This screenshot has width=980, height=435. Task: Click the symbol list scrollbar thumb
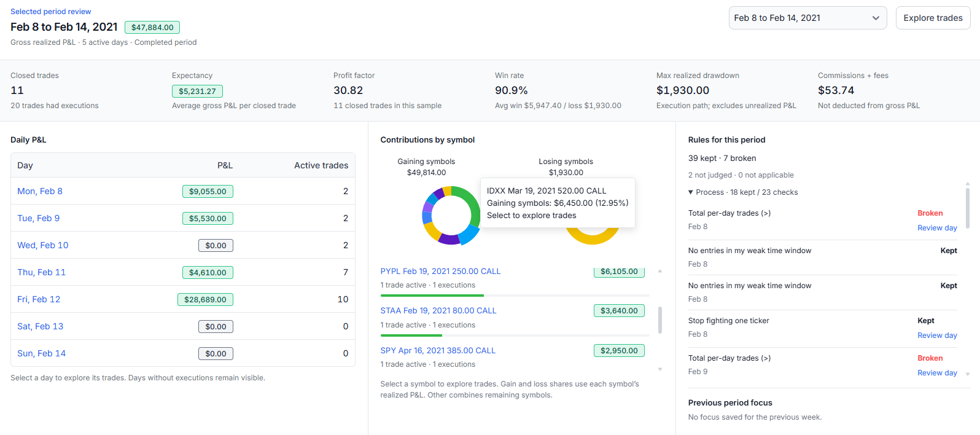point(660,319)
